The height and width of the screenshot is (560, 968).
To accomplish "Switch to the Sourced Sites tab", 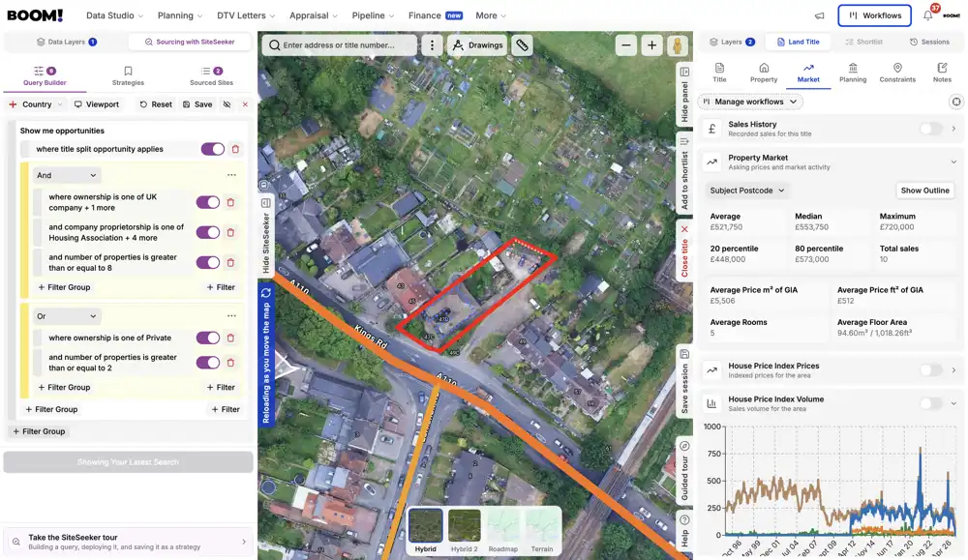I will click(211, 75).
